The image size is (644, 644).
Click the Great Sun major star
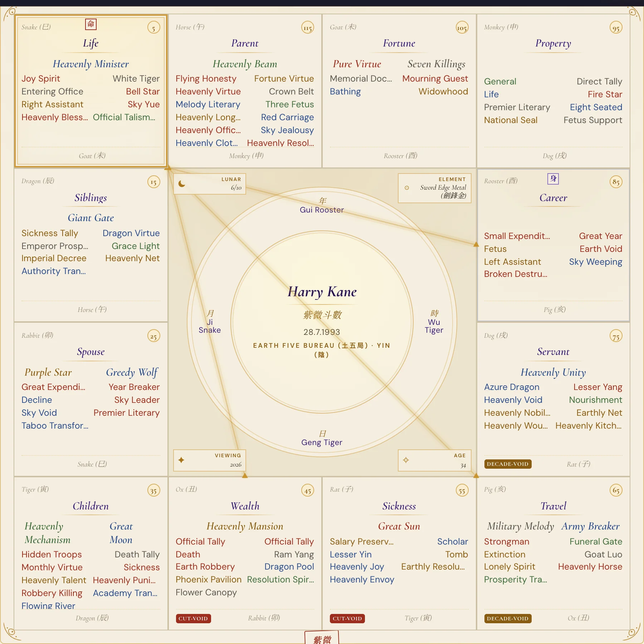click(x=399, y=526)
